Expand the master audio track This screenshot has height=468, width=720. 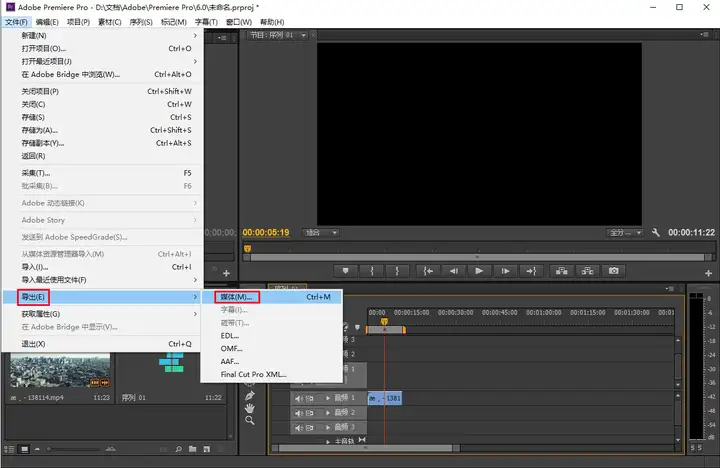(x=328, y=441)
